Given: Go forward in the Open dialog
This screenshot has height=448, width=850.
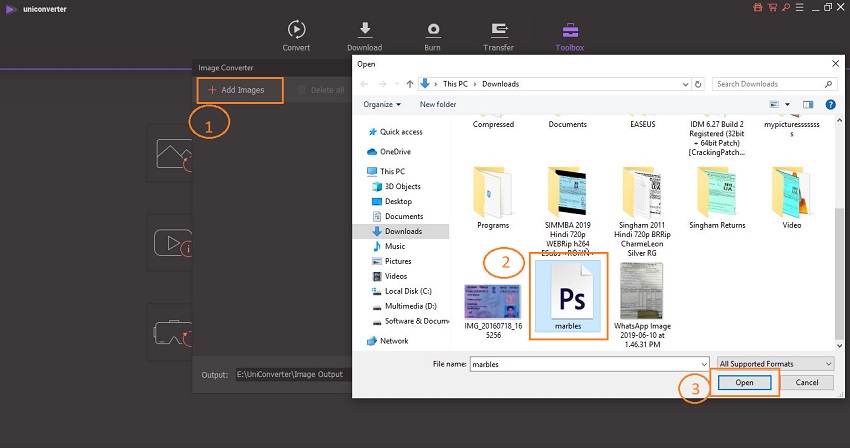Looking at the screenshot, I should pos(382,84).
